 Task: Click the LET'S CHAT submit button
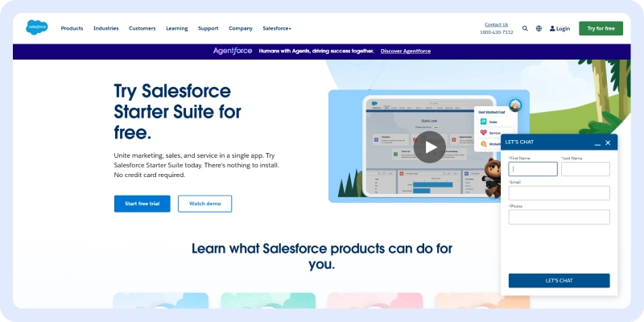click(x=559, y=280)
